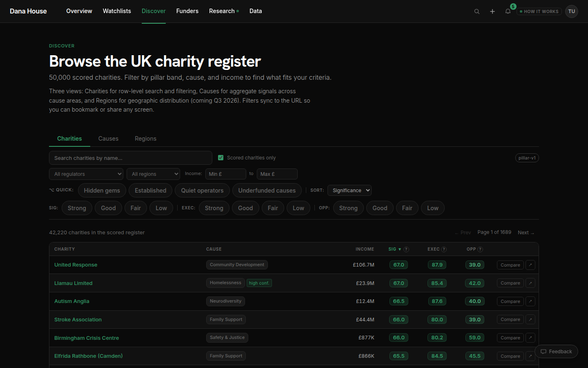This screenshot has width=588, height=368.
Task: Compare Elfrida Rathbone charity
Action: coord(510,356)
